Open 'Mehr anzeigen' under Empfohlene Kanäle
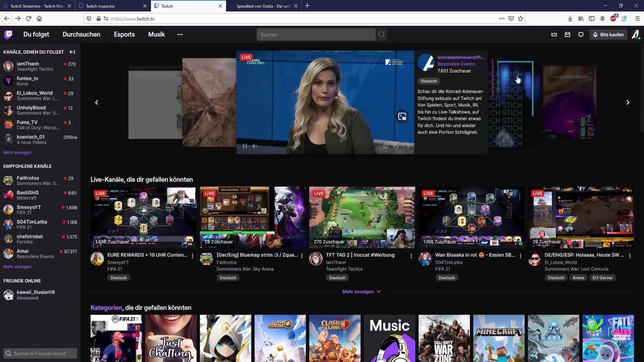Image resolution: width=644 pixels, height=362 pixels. click(17, 266)
